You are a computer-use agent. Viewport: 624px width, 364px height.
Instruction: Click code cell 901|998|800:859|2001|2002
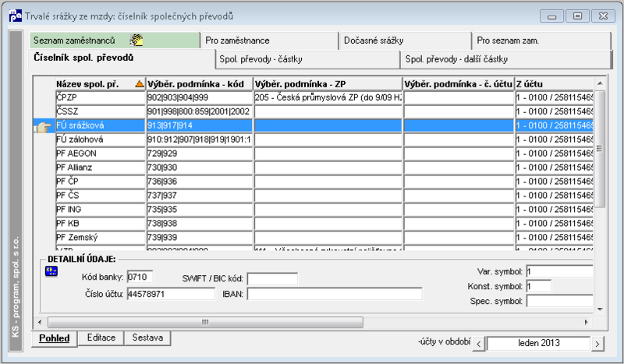coord(200,111)
